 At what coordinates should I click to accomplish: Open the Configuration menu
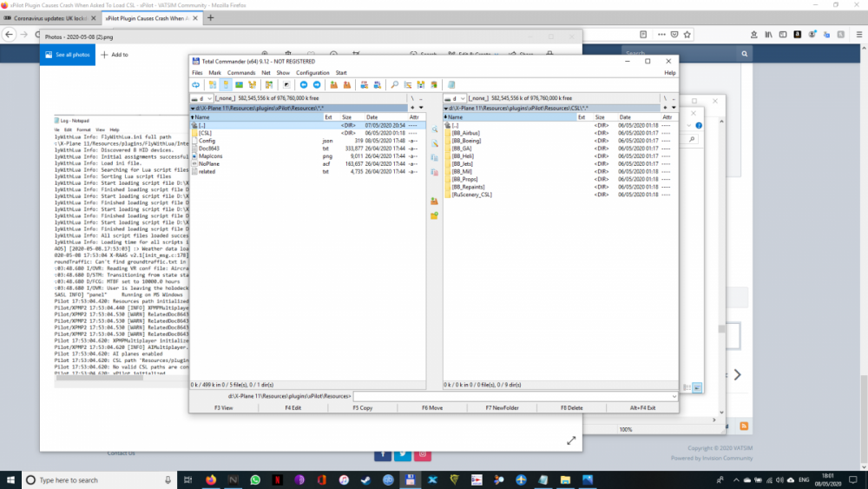tap(312, 73)
